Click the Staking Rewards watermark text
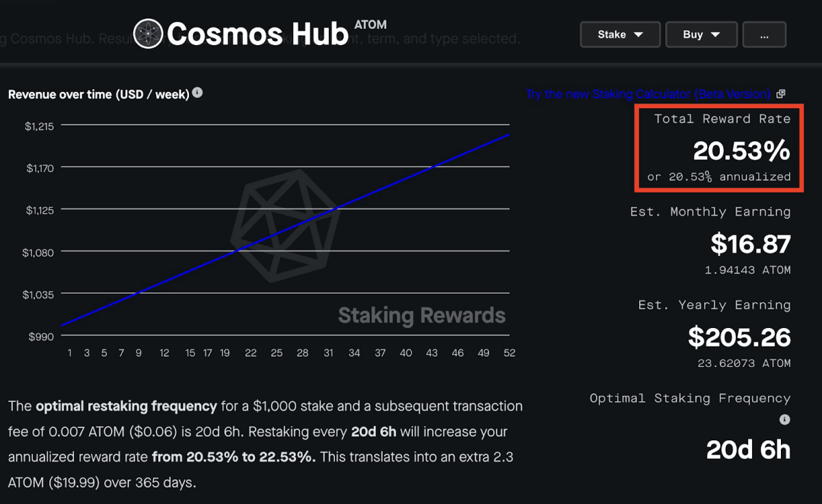Image resolution: width=822 pixels, height=504 pixels. pos(422,316)
